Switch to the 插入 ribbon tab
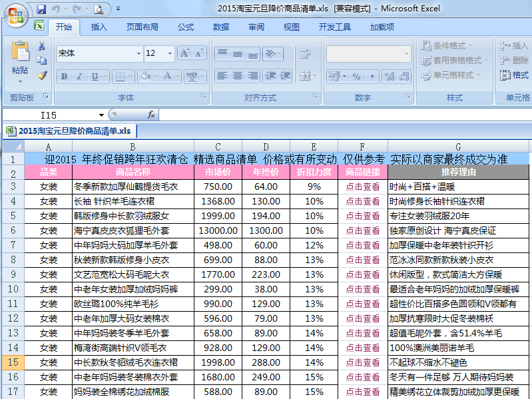532x399 pixels. tap(99, 27)
